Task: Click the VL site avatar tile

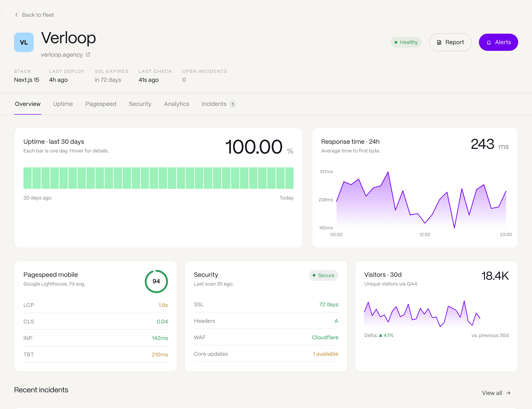Action: point(24,42)
